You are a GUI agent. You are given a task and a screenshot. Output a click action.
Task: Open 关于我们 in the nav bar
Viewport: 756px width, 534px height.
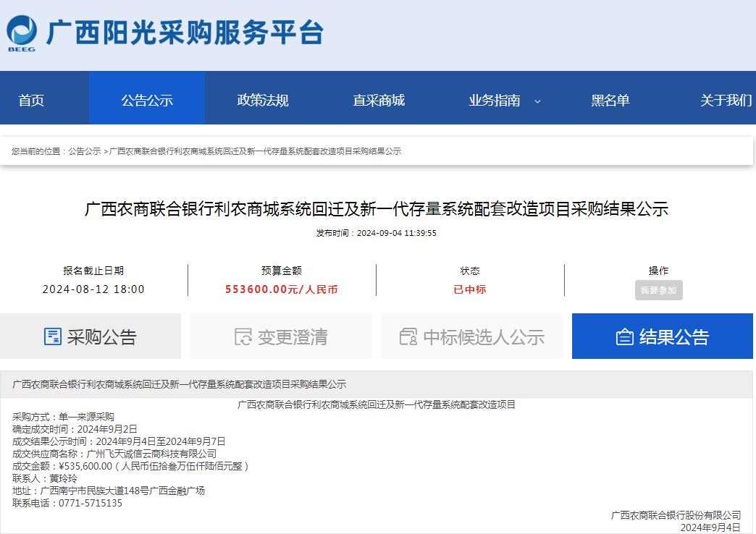726,101
